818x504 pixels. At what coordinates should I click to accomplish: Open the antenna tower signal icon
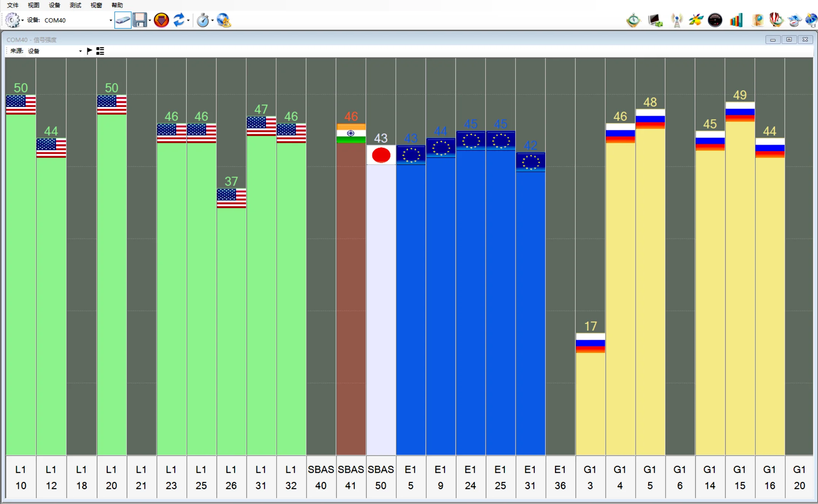point(677,20)
